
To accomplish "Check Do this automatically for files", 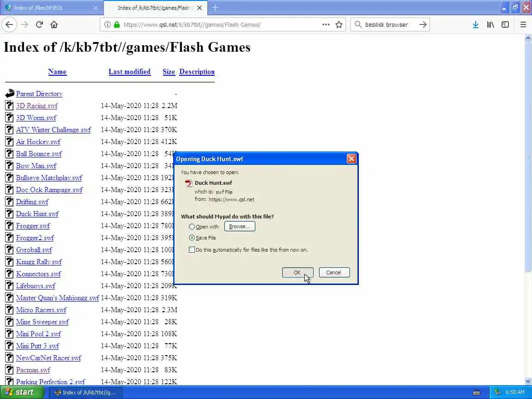I will [192, 250].
